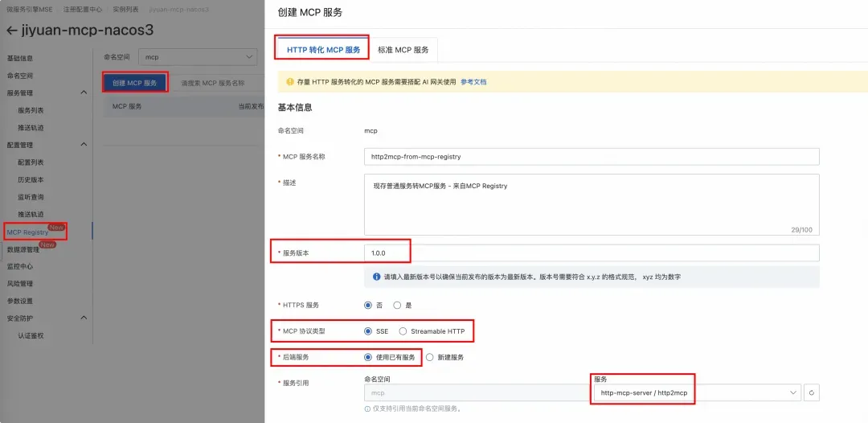Select 使用已有服务 backend option
The image size is (868, 423).
pyautogui.click(x=367, y=357)
